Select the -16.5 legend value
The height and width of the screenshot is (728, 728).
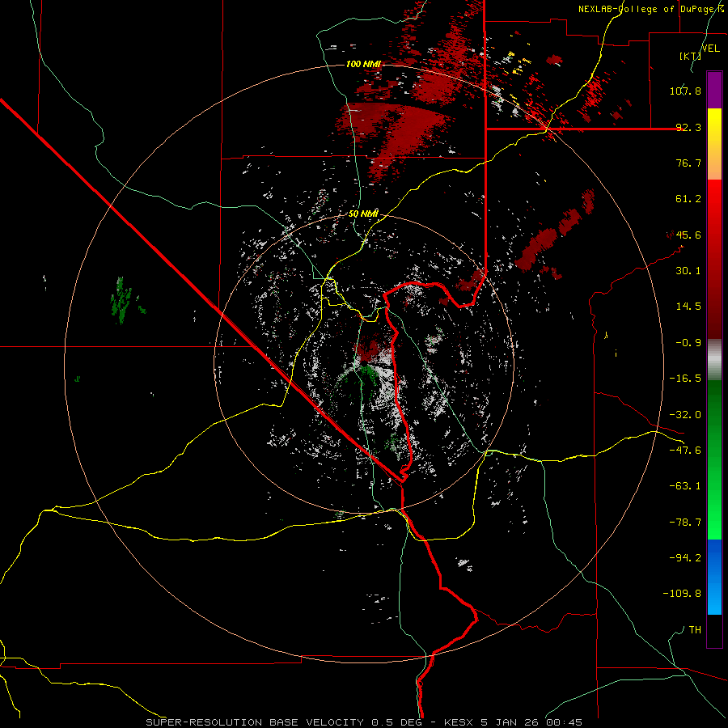click(x=685, y=379)
